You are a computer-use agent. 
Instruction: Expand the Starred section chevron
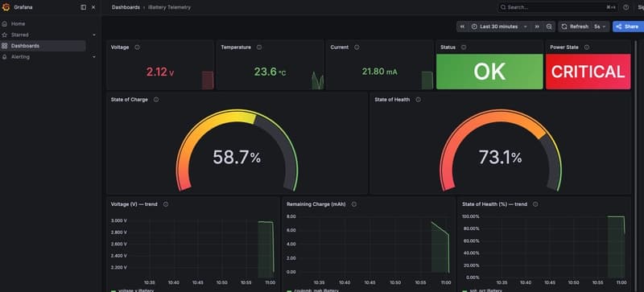(x=94, y=35)
